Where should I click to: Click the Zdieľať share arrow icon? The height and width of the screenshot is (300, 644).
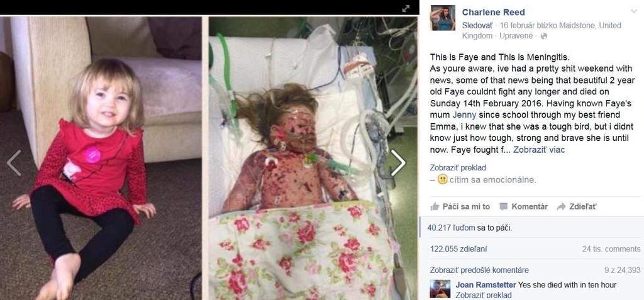[561, 207]
